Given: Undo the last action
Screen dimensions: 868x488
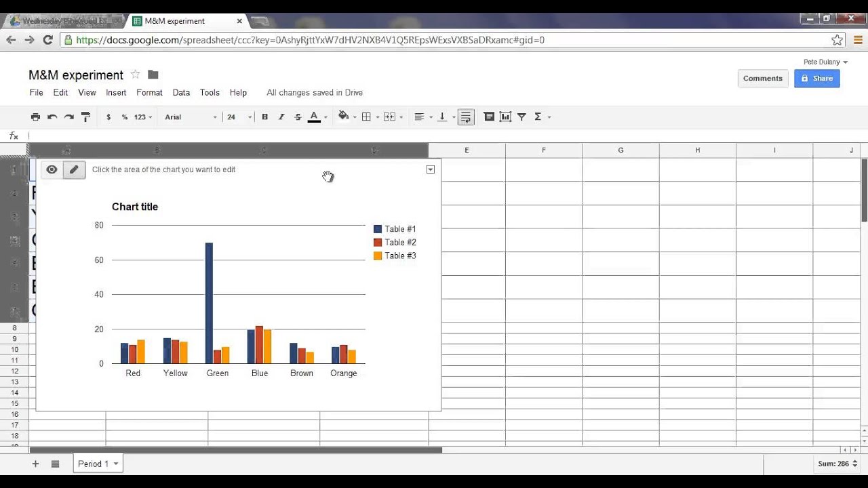Looking at the screenshot, I should coord(52,117).
